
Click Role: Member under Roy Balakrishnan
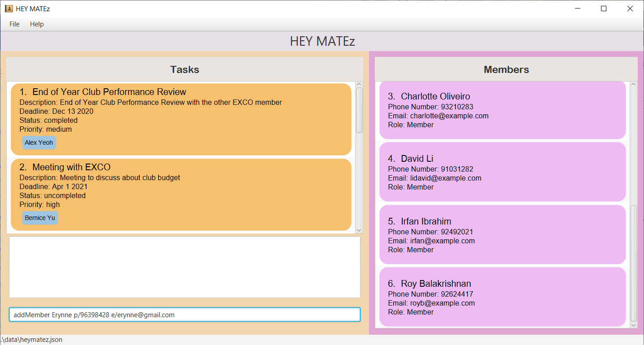point(411,312)
